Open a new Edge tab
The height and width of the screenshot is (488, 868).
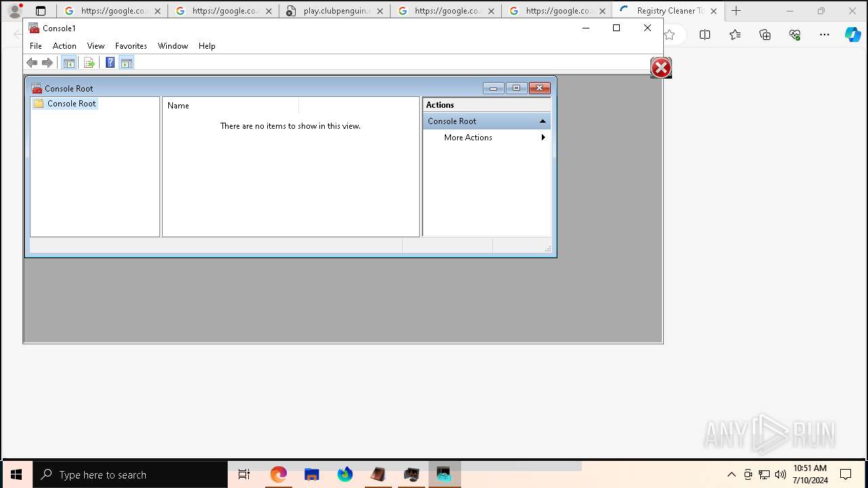tap(736, 11)
